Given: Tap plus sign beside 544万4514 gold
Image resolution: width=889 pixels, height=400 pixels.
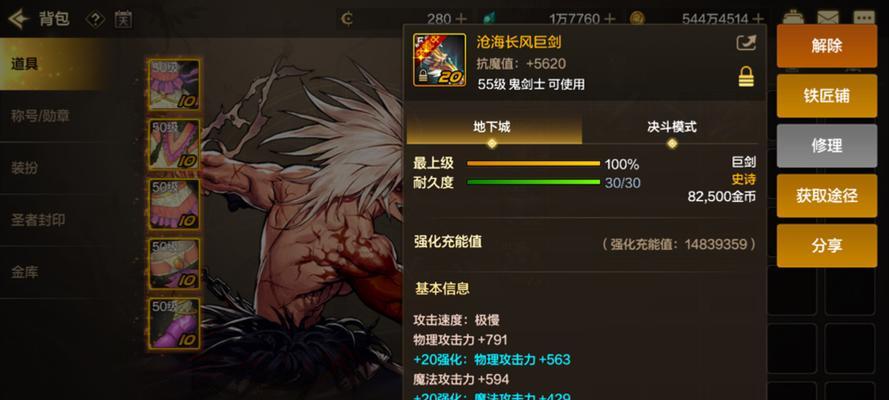Looking at the screenshot, I should [x=758, y=19].
